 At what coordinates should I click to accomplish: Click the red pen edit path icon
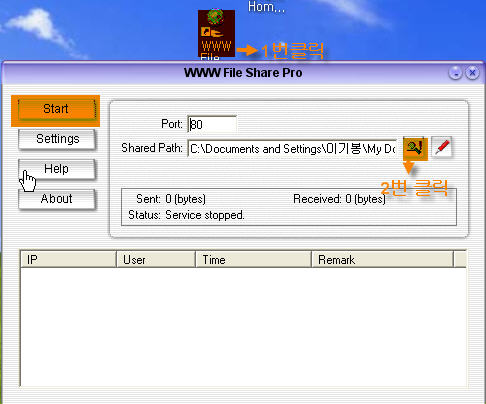[442, 147]
